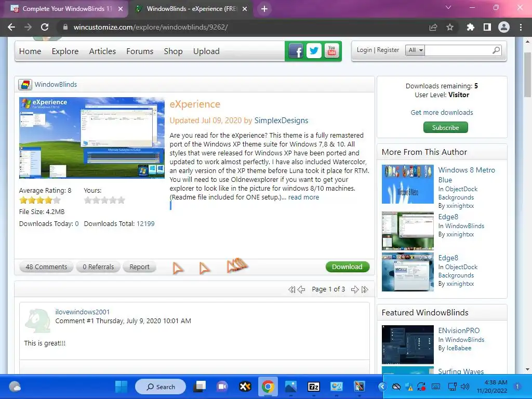This screenshot has height=399, width=532.
Task: Open the 0 Referrals button
Action: tap(98, 267)
